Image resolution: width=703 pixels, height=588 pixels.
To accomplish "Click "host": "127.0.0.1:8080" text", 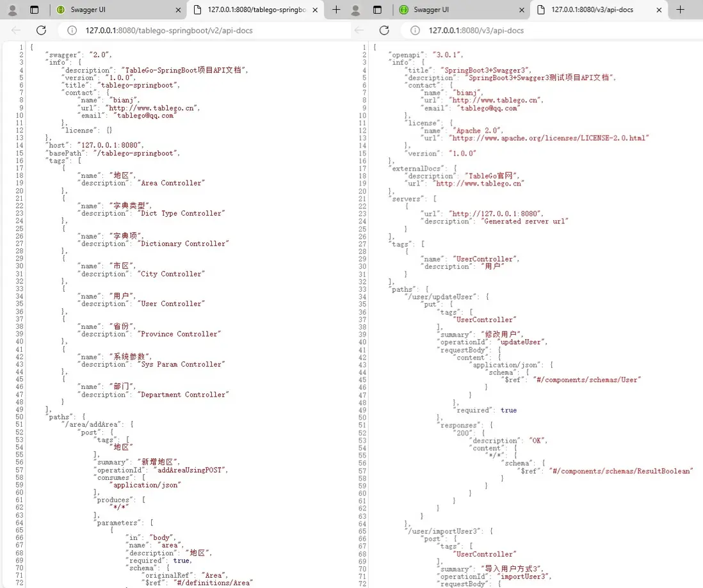I will click(x=95, y=145).
